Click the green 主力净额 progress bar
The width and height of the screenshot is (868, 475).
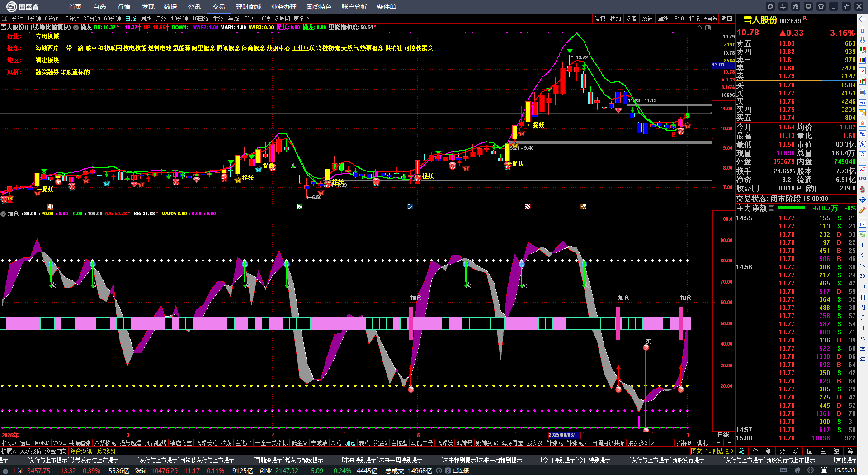791,208
